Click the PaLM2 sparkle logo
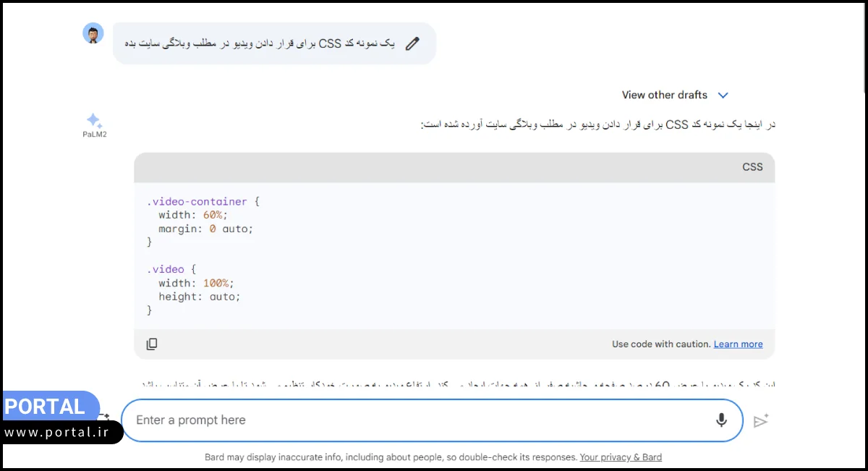The height and width of the screenshot is (471, 868). [93, 121]
